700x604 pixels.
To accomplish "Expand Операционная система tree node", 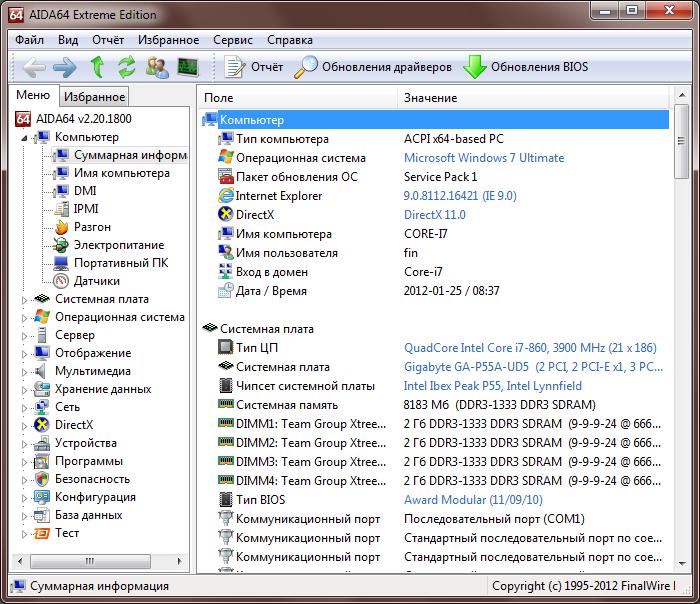I will coord(25,318).
